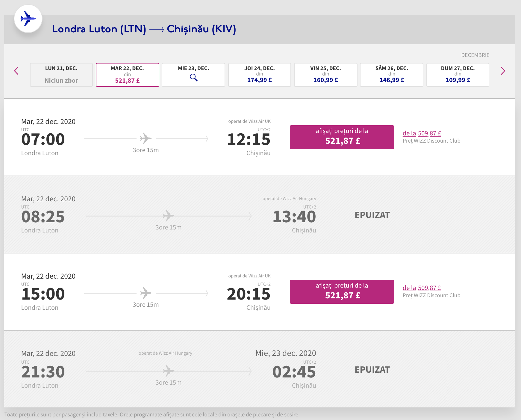
Task: Click plane icon on the 15:00 flight
Action: click(146, 293)
